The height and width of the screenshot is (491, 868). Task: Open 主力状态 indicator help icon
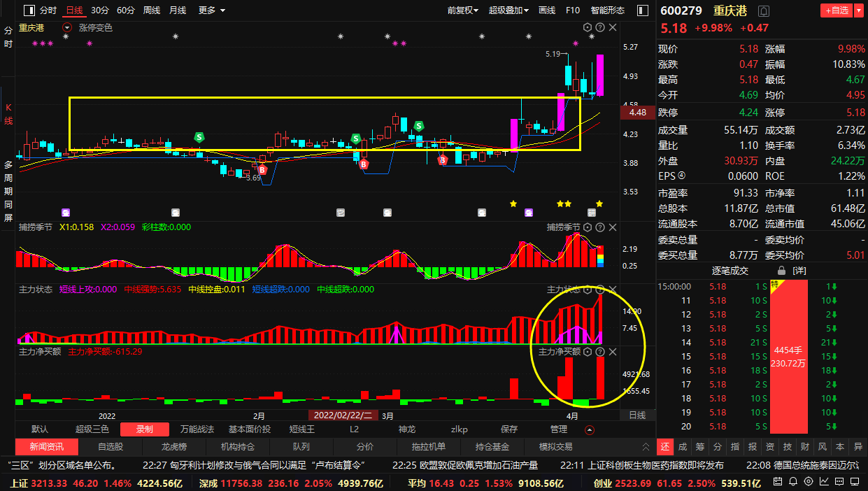click(x=599, y=290)
